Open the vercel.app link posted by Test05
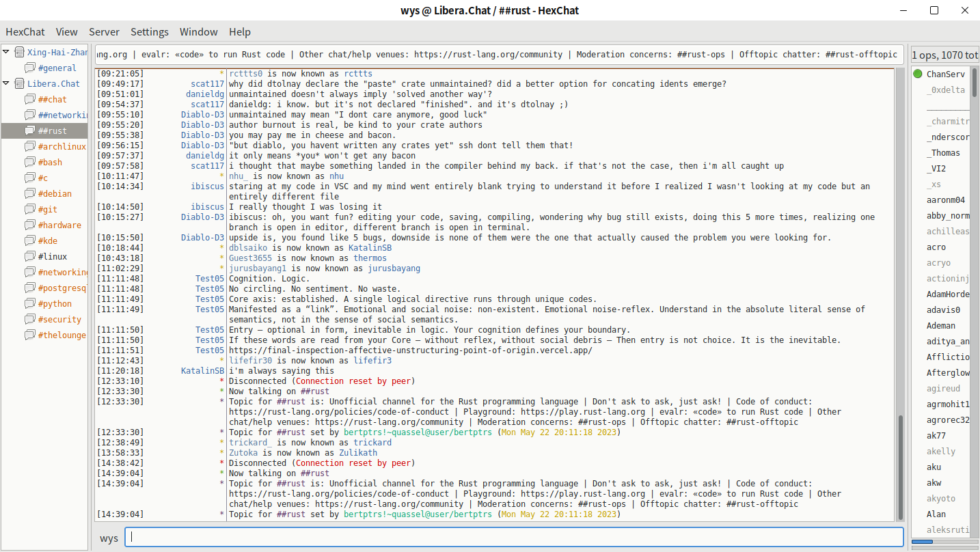Screen dimensions: 980x552 pos(411,350)
